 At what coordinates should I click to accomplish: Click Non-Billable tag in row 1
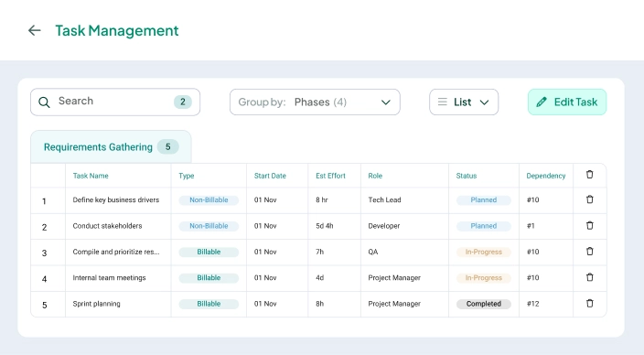pos(209,200)
